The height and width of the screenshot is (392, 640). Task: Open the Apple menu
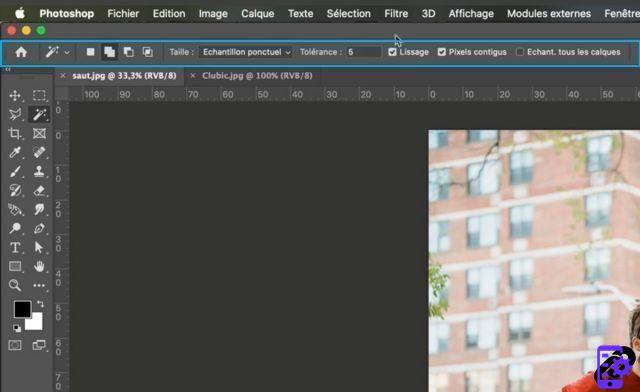[x=20, y=13]
